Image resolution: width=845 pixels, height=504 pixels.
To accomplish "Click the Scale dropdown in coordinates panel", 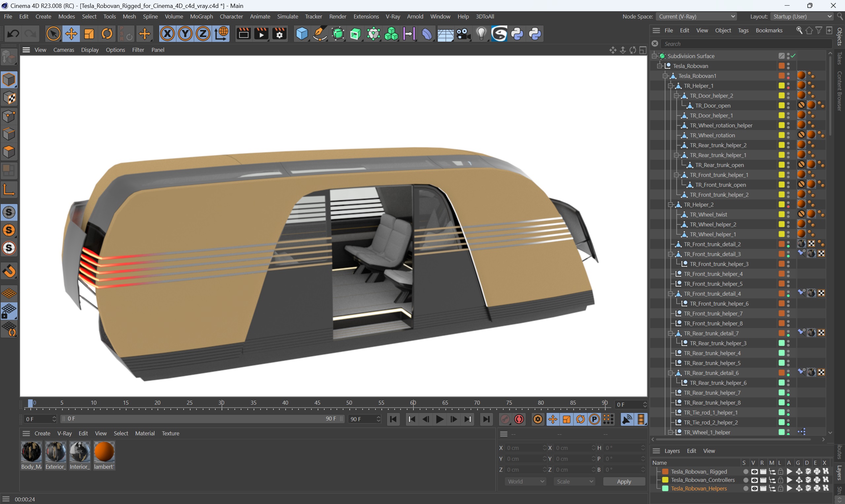I will click(x=571, y=482).
